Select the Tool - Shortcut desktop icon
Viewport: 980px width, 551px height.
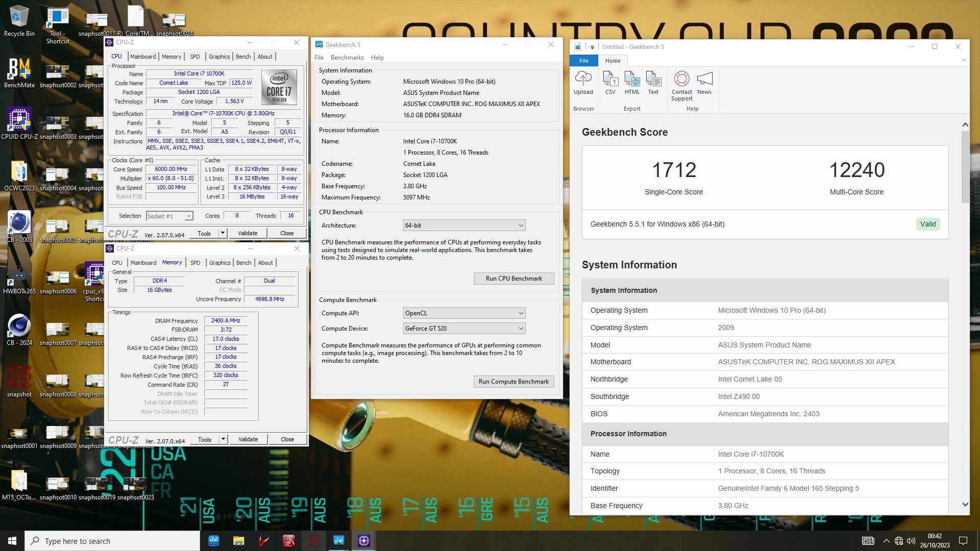pos(58,26)
